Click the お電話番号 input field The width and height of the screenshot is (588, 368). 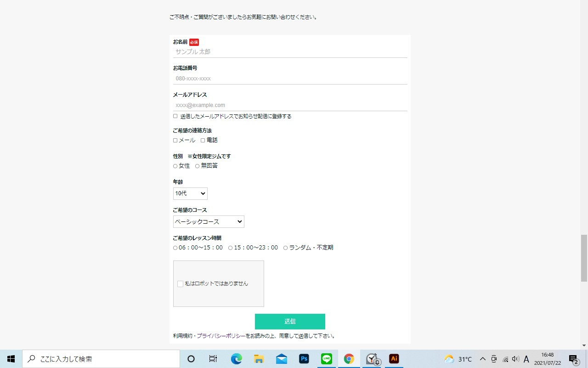[x=290, y=79]
